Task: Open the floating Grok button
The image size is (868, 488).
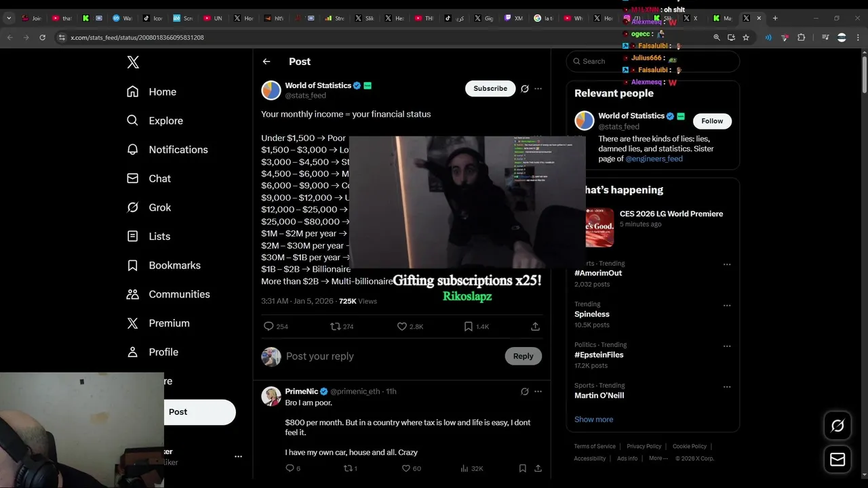Action: pos(837,426)
